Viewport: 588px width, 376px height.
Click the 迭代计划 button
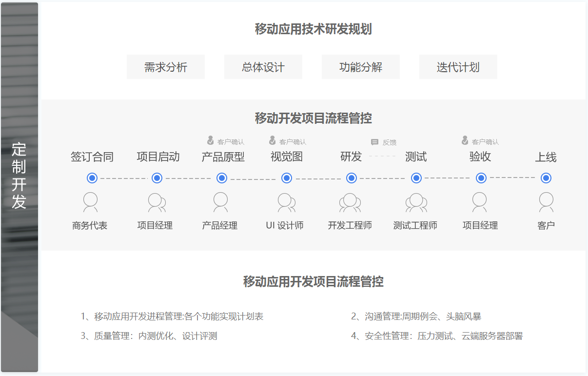[458, 67]
